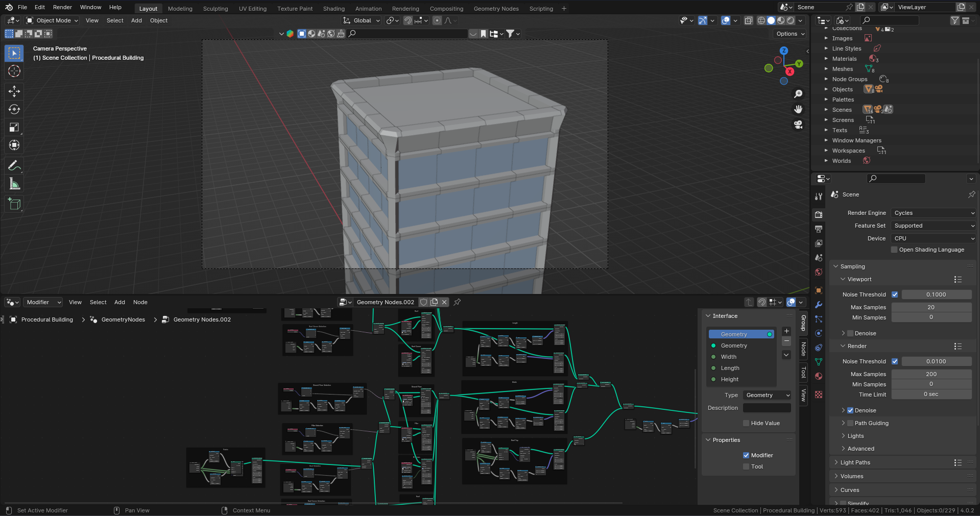The image size is (980, 516).
Task: Open the outliner filter options
Action: pyautogui.click(x=954, y=20)
